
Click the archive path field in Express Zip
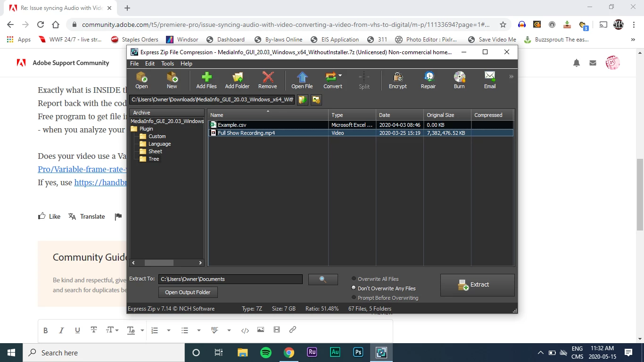[x=212, y=99]
